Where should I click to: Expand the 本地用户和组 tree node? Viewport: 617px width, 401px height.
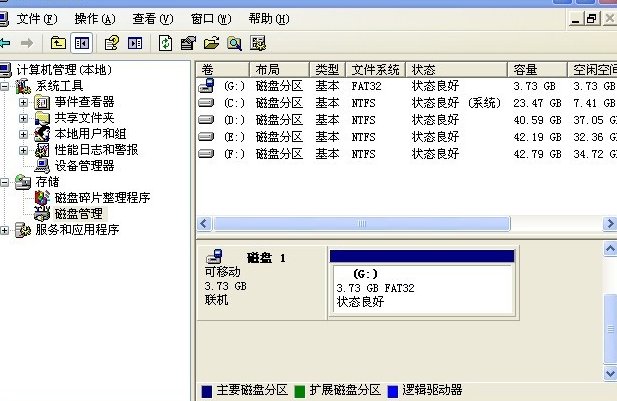click(24, 134)
